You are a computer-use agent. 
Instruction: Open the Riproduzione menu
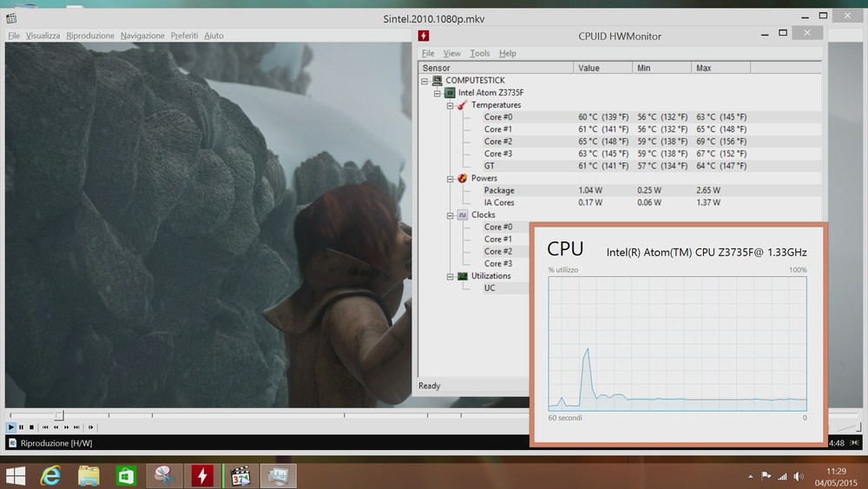(x=90, y=36)
